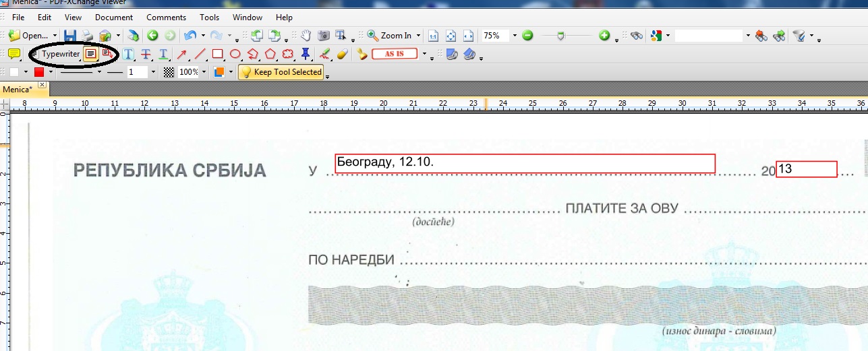Set view to actual size

[x=434, y=36]
